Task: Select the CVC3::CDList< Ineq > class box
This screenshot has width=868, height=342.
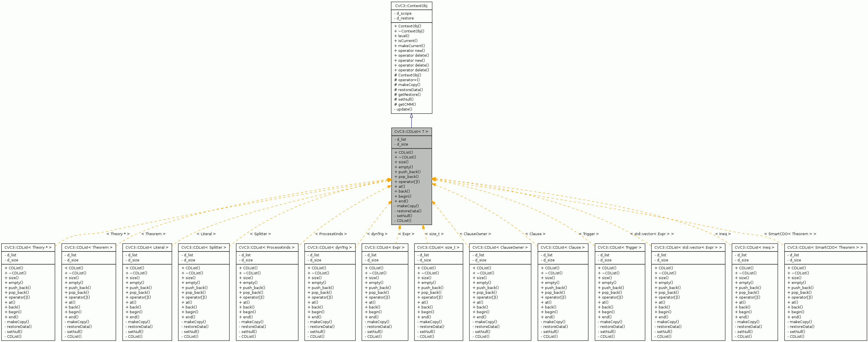Action: click(755, 247)
